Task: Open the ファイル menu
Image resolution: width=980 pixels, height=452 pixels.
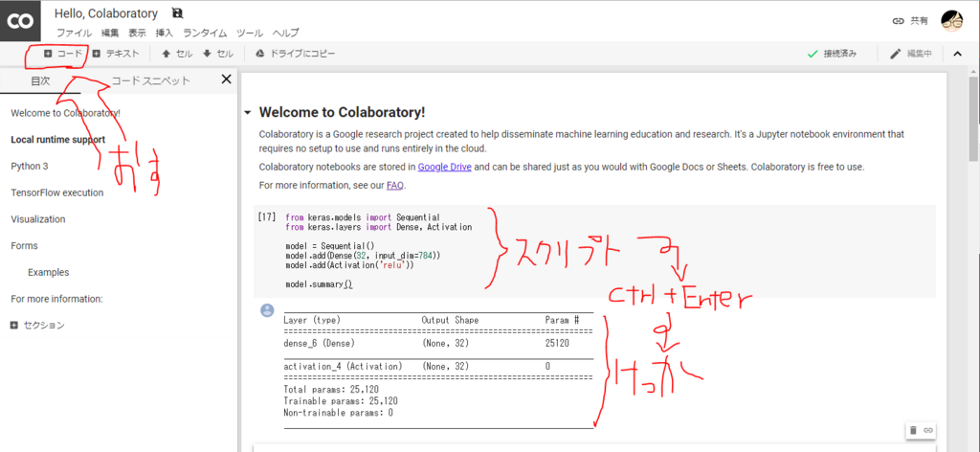Action: click(74, 34)
